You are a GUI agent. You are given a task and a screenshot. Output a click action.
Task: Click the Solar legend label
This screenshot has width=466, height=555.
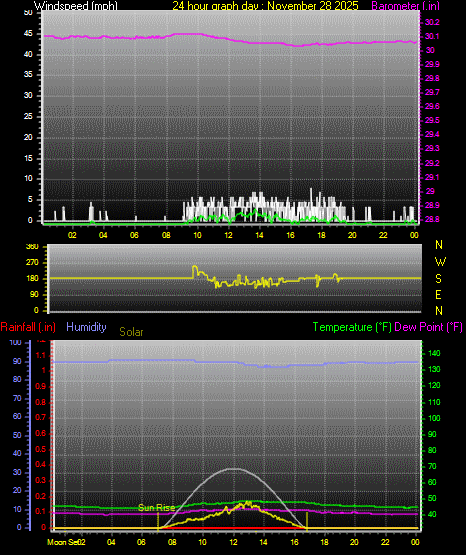pyautogui.click(x=131, y=332)
